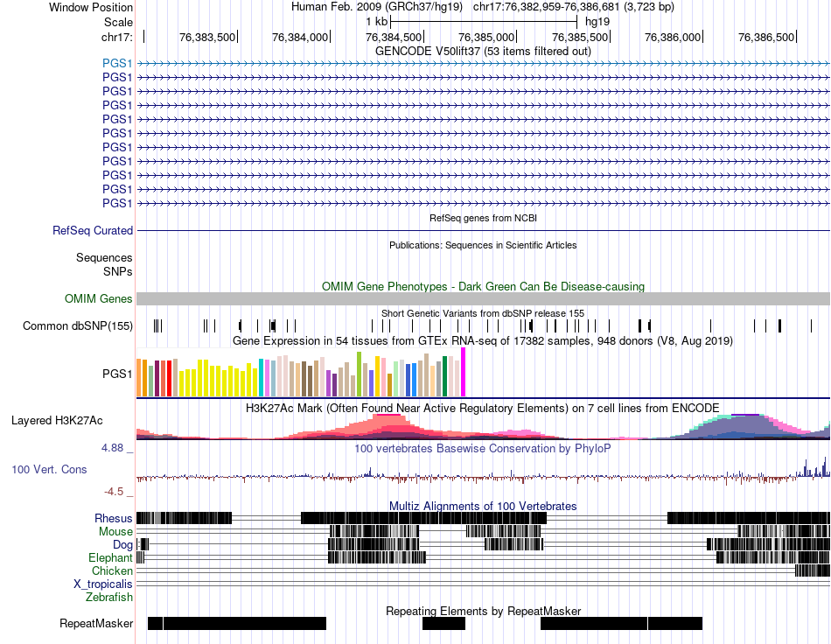The height and width of the screenshot is (644, 831).
Task: Click the Mouse alignment label
Action: pyautogui.click(x=115, y=531)
